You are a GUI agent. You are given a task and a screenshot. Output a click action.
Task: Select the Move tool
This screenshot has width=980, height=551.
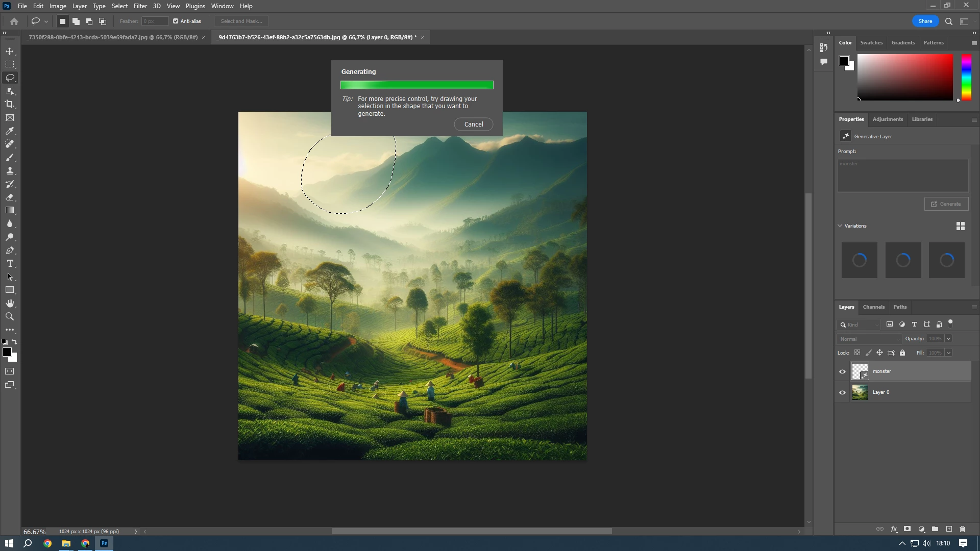coord(10,51)
